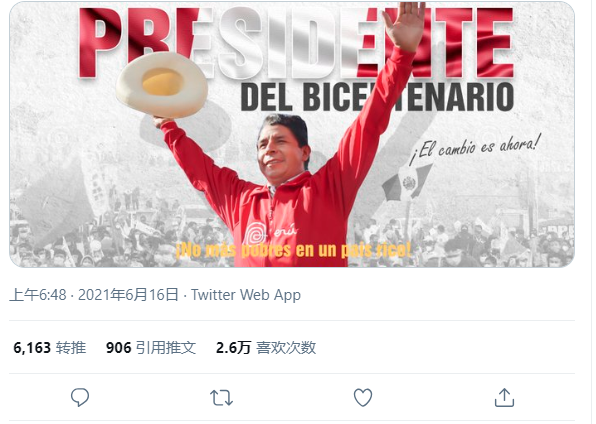
Task: Click the 2021年6月16日 date text
Action: pyautogui.click(x=128, y=295)
